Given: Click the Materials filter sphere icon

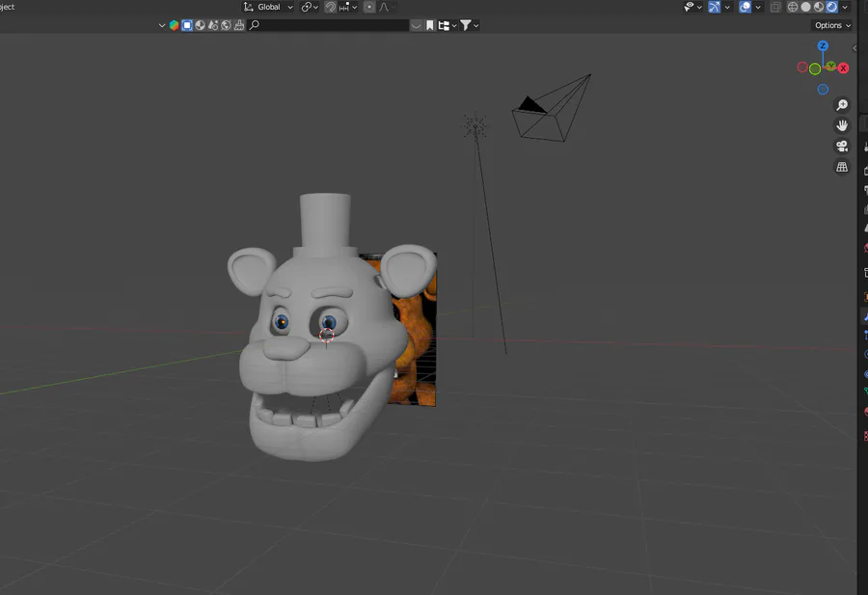Looking at the screenshot, I should point(200,25).
